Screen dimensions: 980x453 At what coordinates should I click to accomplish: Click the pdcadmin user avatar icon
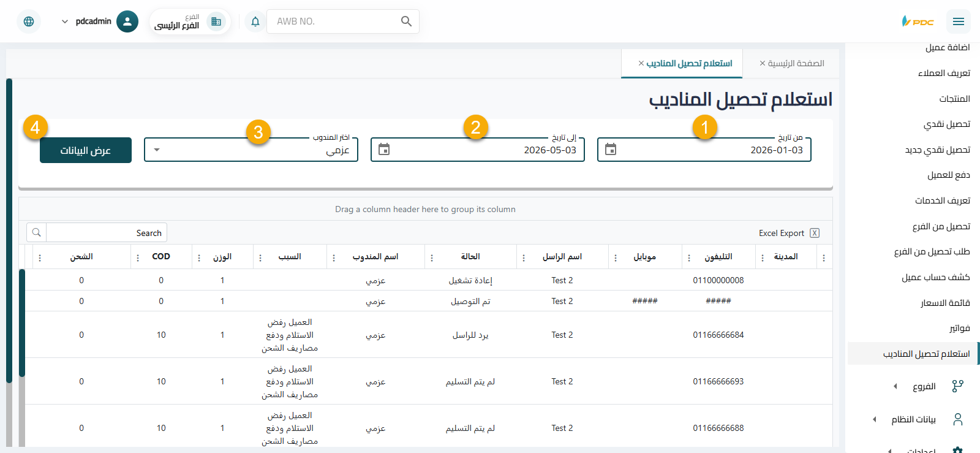coord(127,21)
